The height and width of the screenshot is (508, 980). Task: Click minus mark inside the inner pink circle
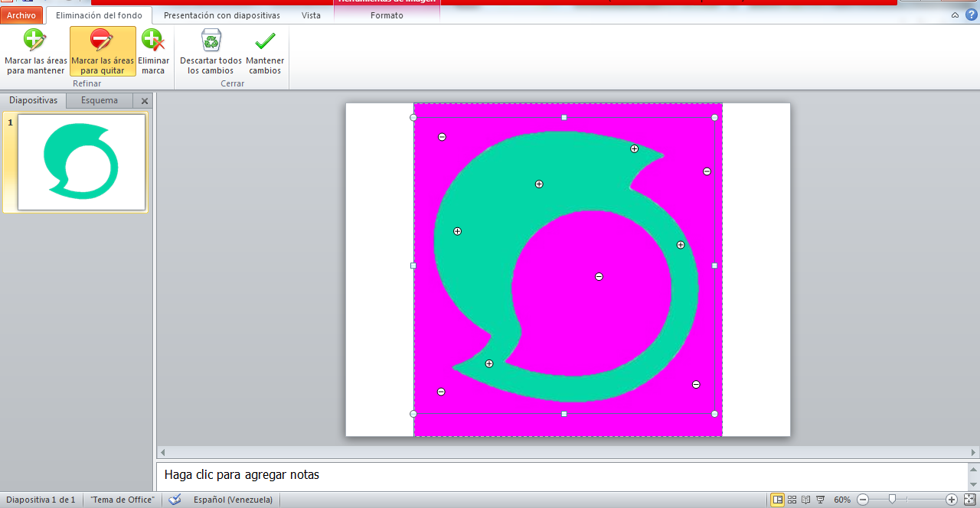(599, 276)
